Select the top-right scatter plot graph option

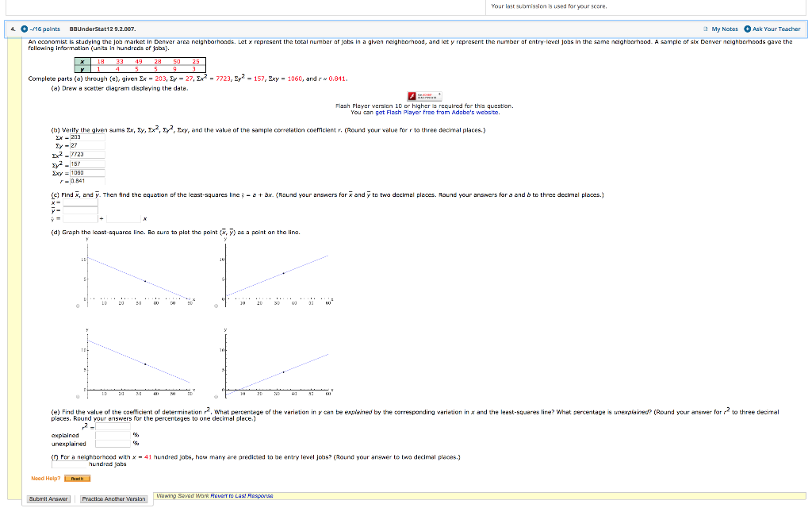click(x=216, y=306)
